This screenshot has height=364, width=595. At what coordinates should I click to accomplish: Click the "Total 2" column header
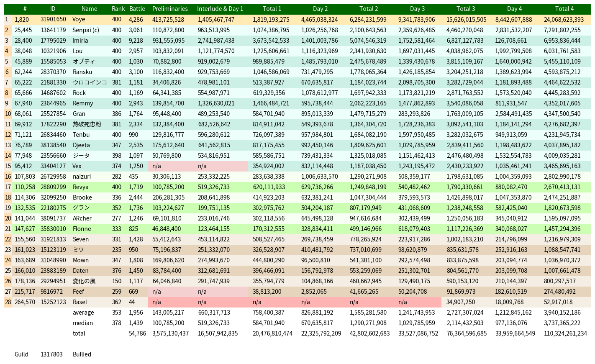click(x=369, y=9)
